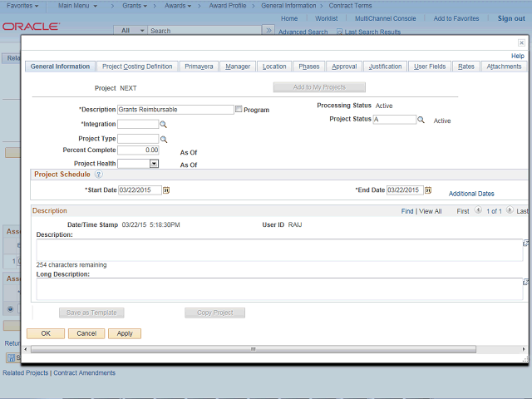Image resolution: width=532 pixels, height=399 pixels.
Task: Switch to the Project Costing Definition tab
Action: [x=136, y=66]
